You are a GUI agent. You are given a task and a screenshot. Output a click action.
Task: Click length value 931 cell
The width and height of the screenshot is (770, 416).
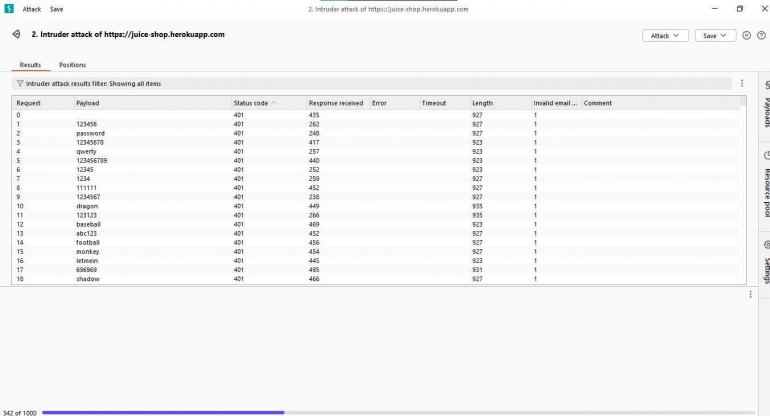(477, 270)
